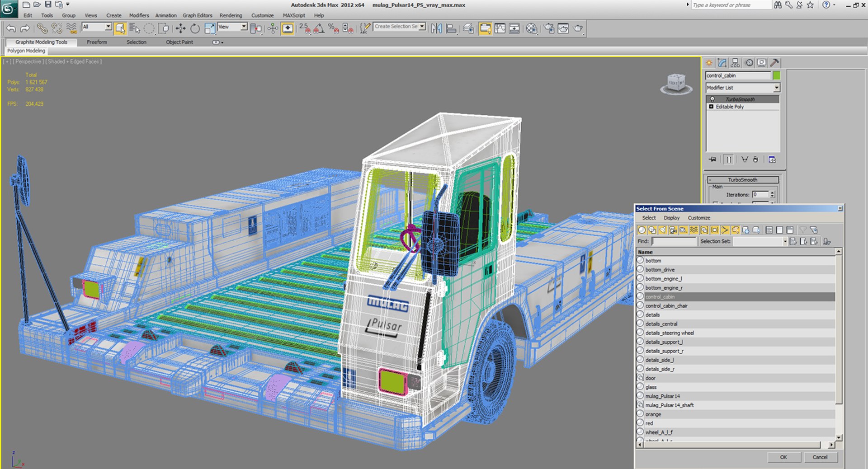
Task: Toggle Display Shapes filter in Select From Scene
Action: 652,230
